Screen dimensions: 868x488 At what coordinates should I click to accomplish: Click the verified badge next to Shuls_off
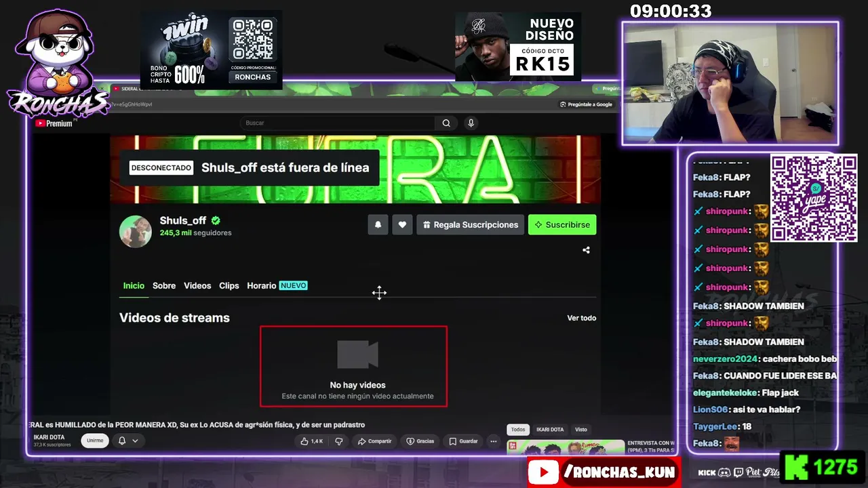[x=216, y=220]
